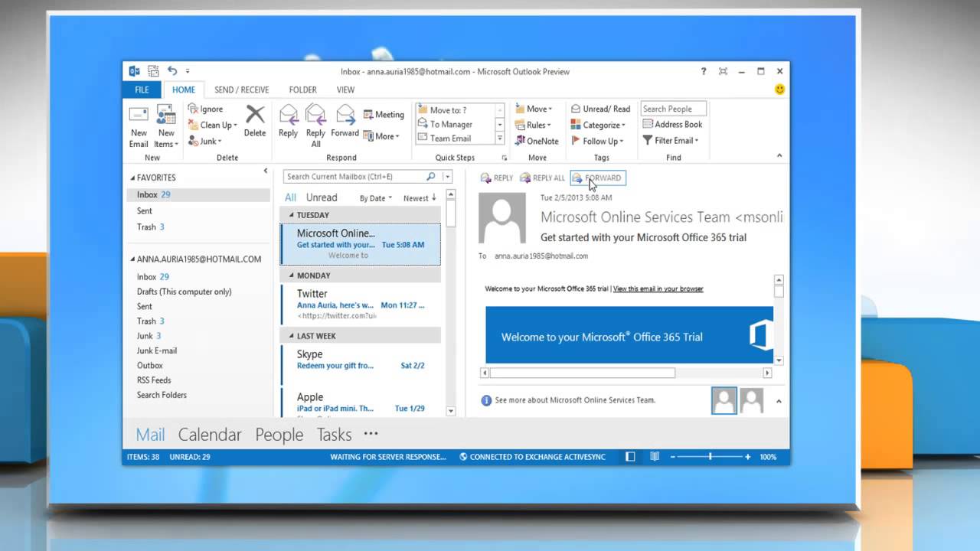Click the magnifier icon in mailbox search
980x551 pixels.
click(x=431, y=177)
